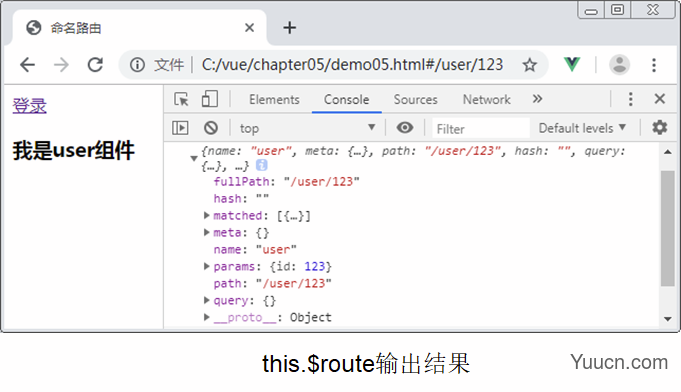Click the address bar URL
This screenshot has width=681, height=392.
tap(352, 65)
